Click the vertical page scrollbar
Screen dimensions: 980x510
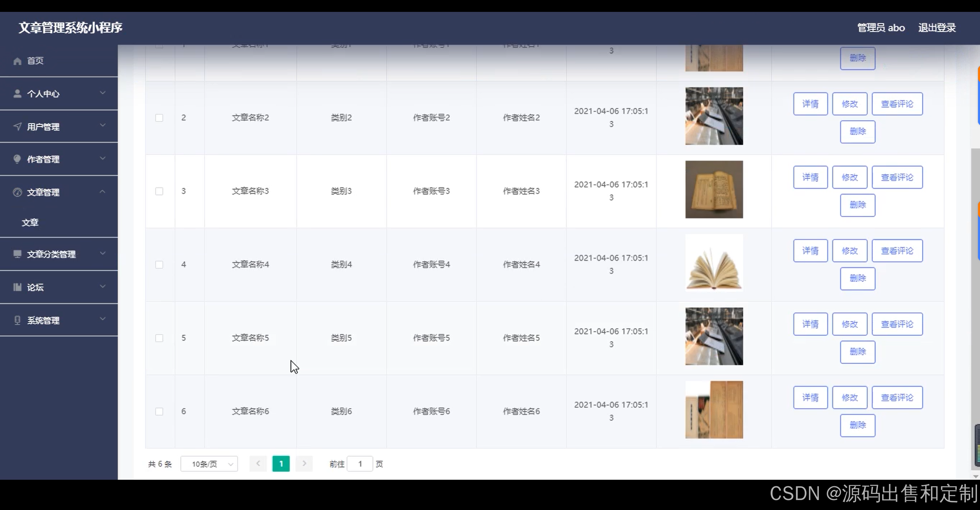click(975, 309)
